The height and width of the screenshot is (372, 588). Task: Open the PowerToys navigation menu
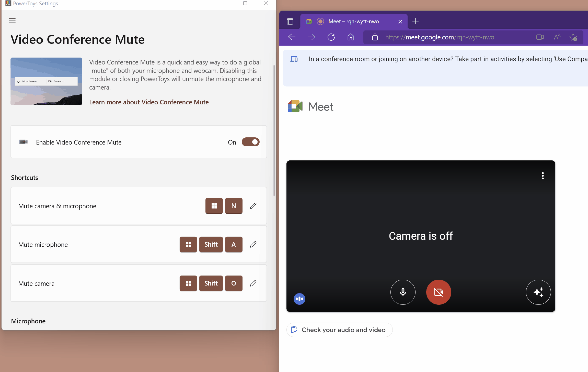click(12, 21)
